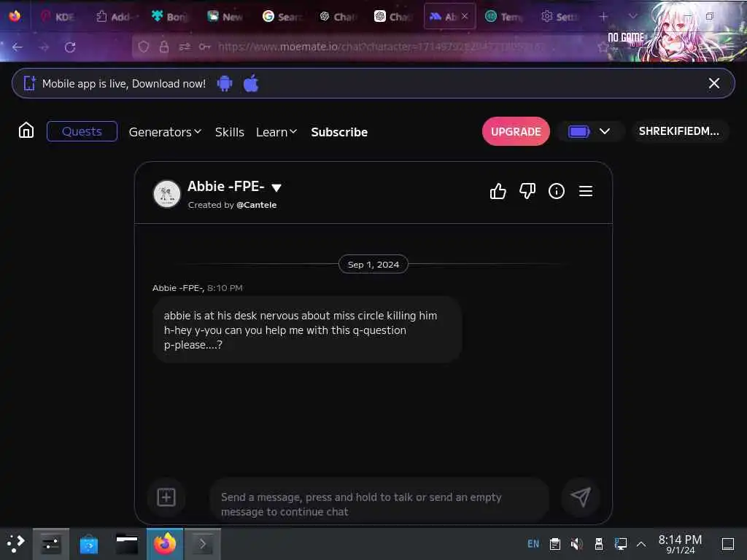Screen dimensions: 747x560
Task: Reload the page with the refresh icon
Action: pos(70,47)
